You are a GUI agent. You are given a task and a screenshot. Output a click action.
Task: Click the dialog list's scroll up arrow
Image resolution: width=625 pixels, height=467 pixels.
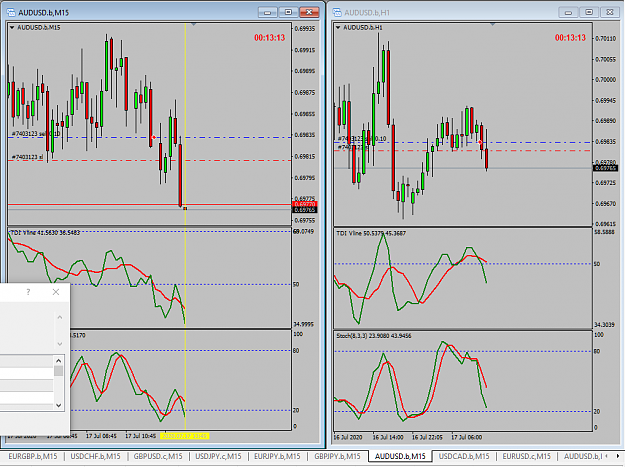click(59, 361)
